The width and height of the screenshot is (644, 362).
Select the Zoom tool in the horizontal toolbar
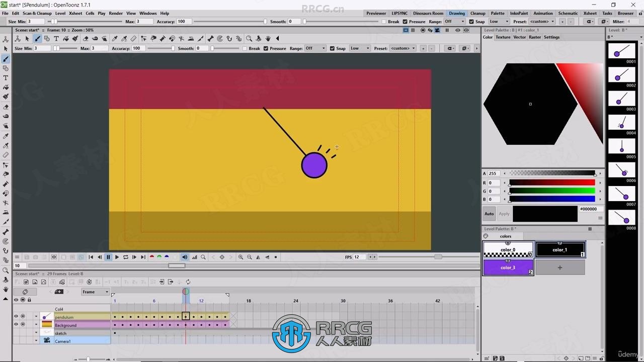coord(249,38)
